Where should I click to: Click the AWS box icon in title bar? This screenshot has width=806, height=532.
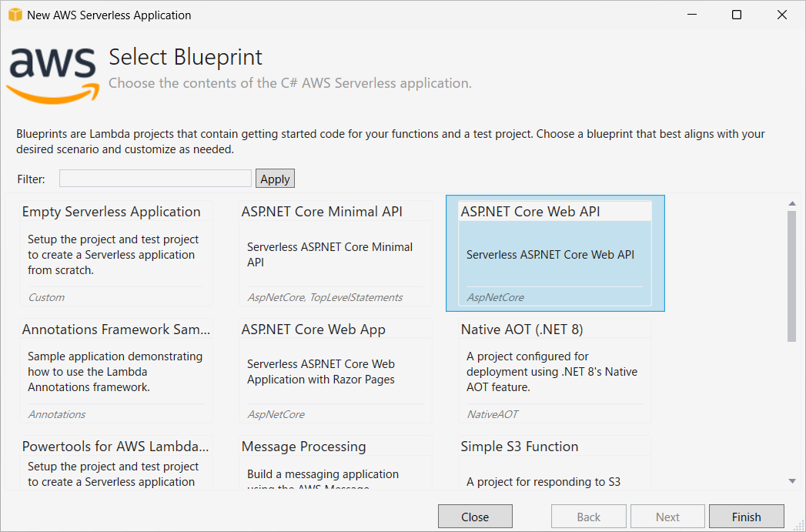coord(15,15)
